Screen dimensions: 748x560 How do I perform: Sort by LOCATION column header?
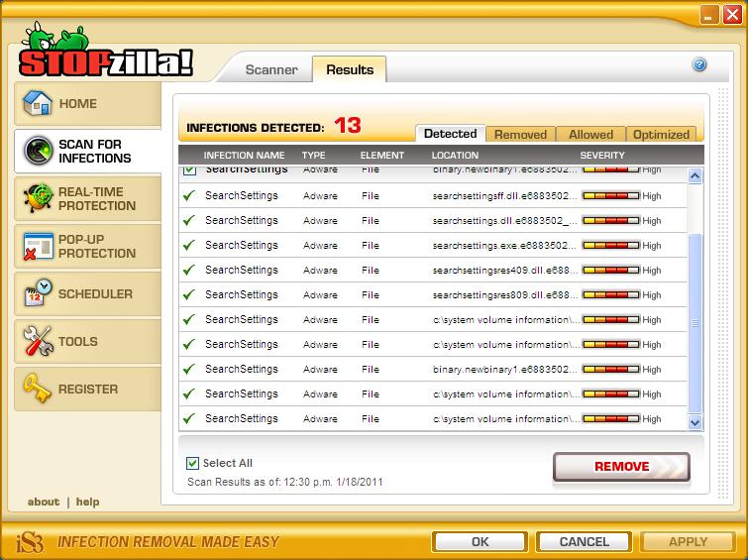coord(455,156)
